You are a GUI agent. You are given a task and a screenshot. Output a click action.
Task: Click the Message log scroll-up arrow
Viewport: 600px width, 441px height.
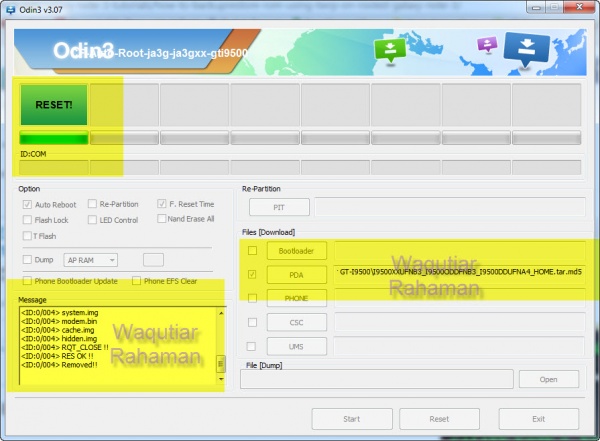pyautogui.click(x=221, y=314)
